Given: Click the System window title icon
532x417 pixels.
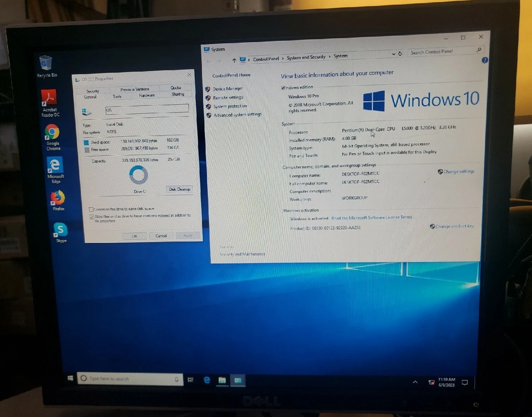Looking at the screenshot, I should [207, 49].
